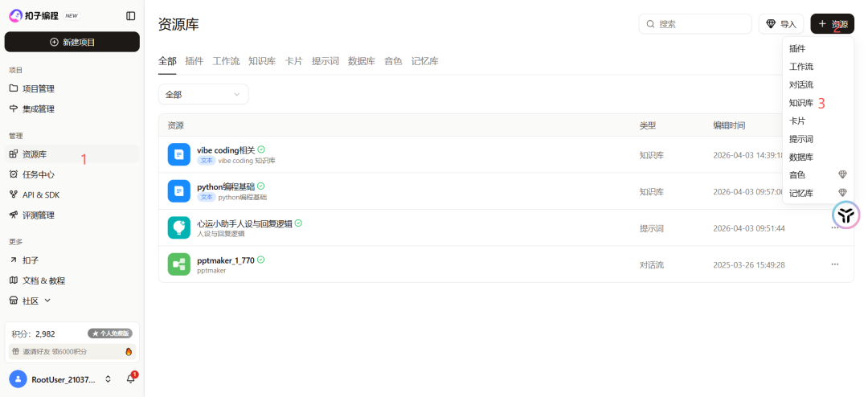
Task: Select 知识库 in the dropdown menu
Action: tap(818, 103)
